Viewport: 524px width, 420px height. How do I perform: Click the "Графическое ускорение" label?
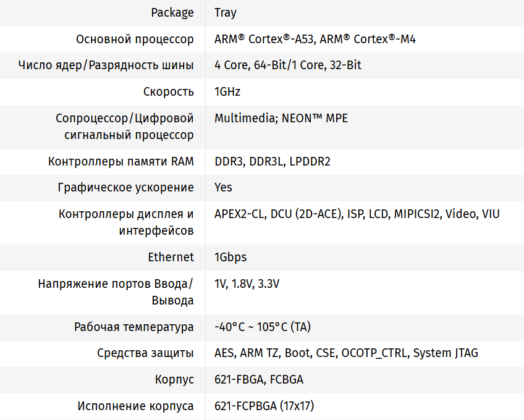pos(125,187)
